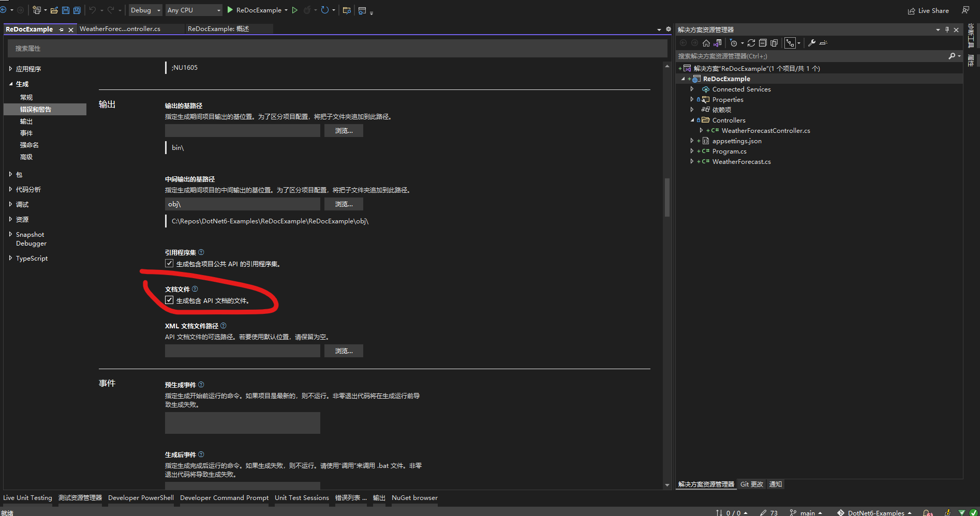Viewport: 980px width, 516px height.
Task: Switch to the WeatherForec...ontroller.cs tab
Action: pos(120,29)
